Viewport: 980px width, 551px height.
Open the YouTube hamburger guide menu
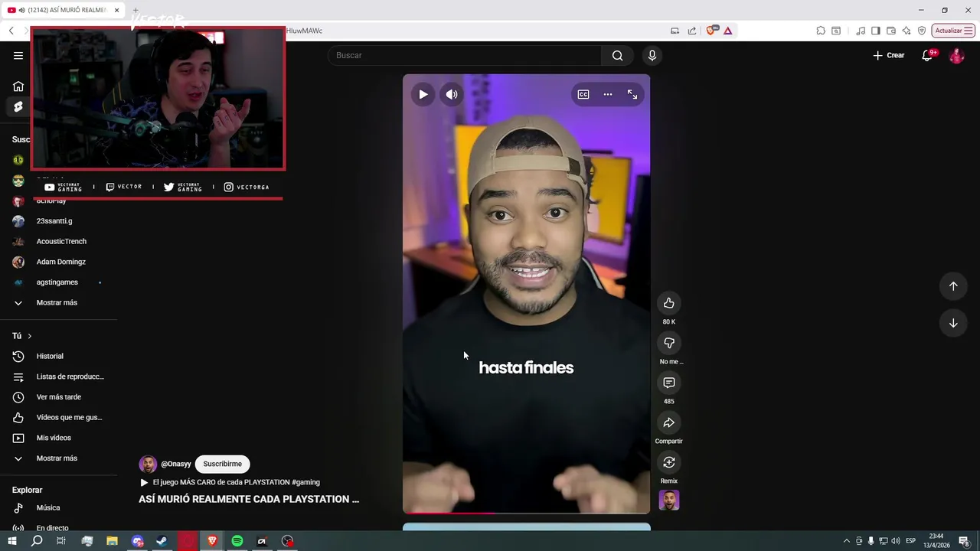(18, 55)
